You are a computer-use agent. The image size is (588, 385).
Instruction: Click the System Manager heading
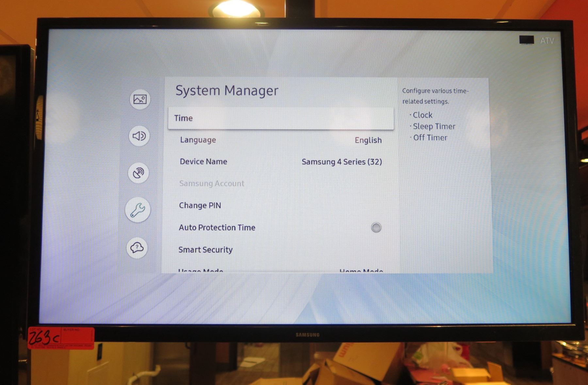[227, 90]
